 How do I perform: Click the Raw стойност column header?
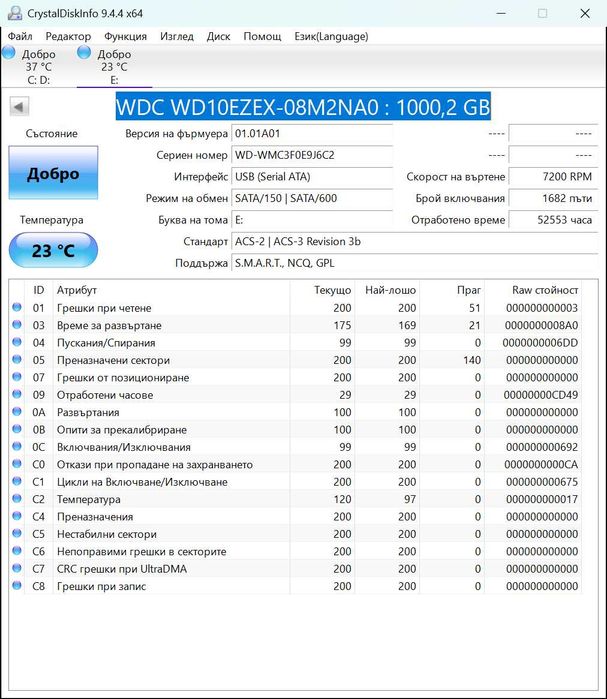tap(533, 290)
